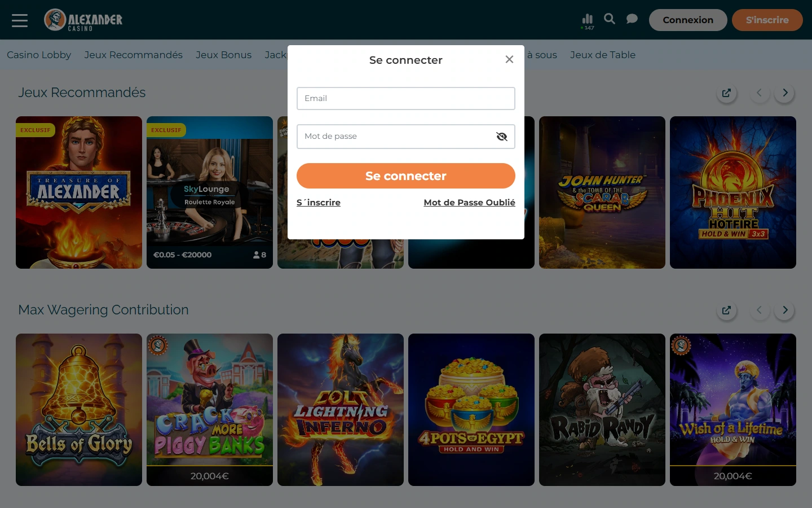Go to previous Max Wagering Contribution games

[x=760, y=310]
